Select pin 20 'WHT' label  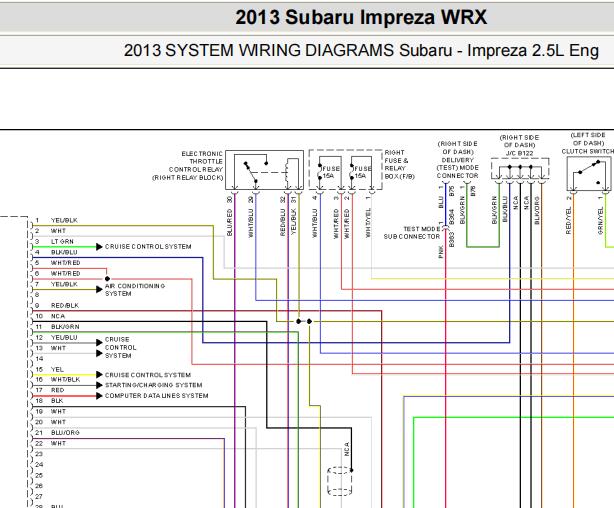point(58,422)
